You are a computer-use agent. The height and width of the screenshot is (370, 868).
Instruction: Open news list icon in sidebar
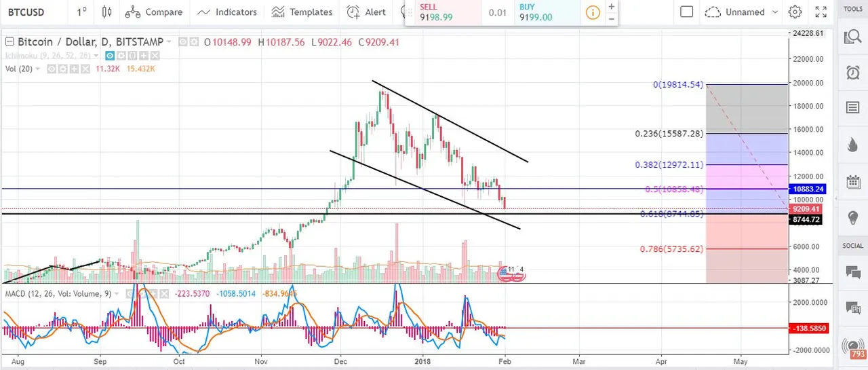(x=852, y=107)
